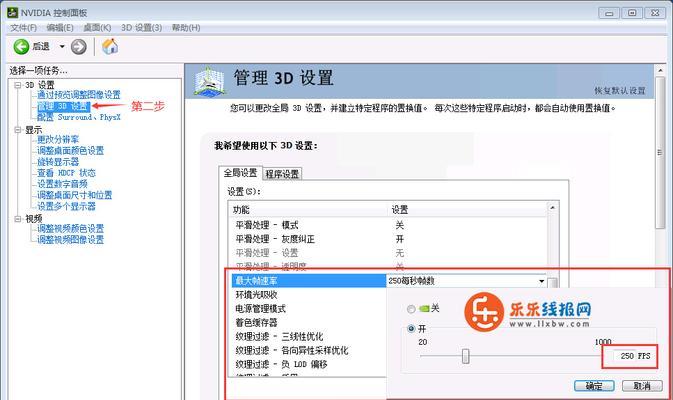The height and width of the screenshot is (400, 673).
Task: Select 纹理过滤 - 三线性优化 row
Action: point(309,336)
